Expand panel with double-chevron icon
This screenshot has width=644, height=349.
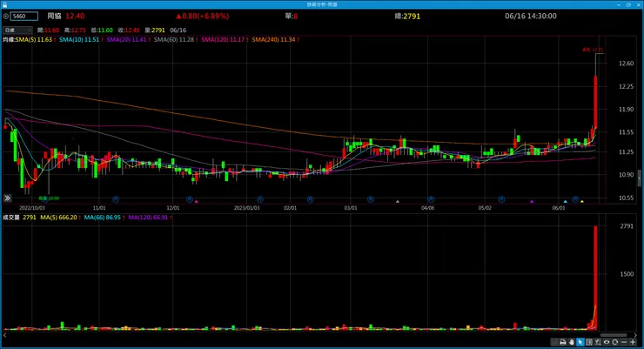[x=7, y=198]
